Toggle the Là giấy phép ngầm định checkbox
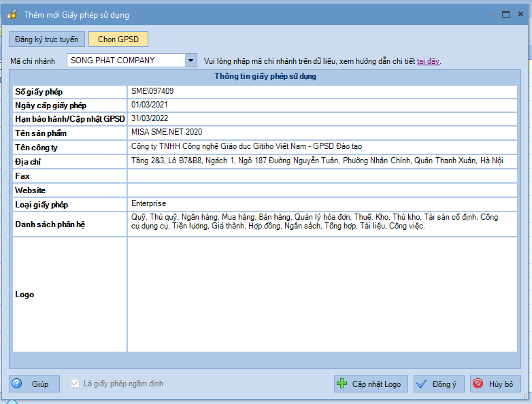Screen dimensions: 532x404 tap(75, 384)
